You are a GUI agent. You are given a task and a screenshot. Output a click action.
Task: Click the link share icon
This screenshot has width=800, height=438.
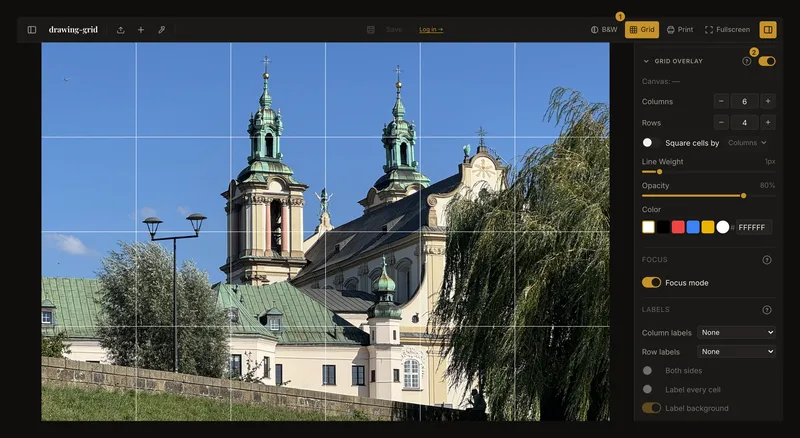pyautogui.click(x=161, y=30)
